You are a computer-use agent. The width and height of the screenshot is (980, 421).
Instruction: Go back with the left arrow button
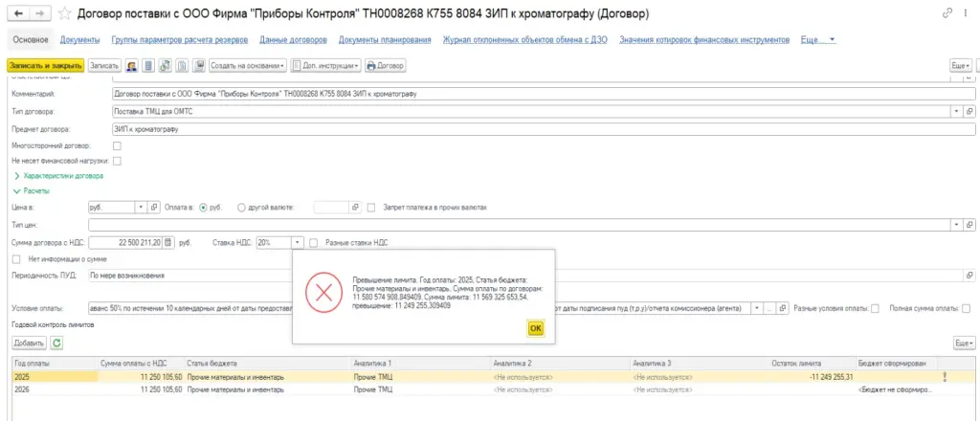[x=17, y=13]
